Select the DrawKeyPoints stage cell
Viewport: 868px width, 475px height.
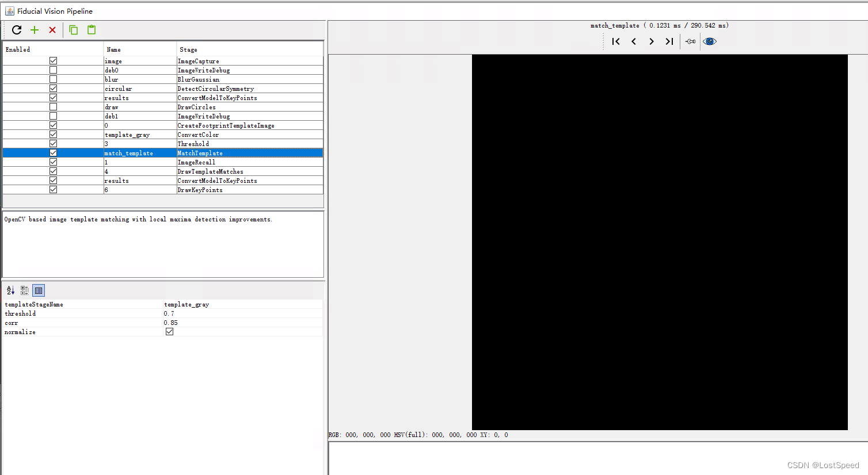click(250, 190)
